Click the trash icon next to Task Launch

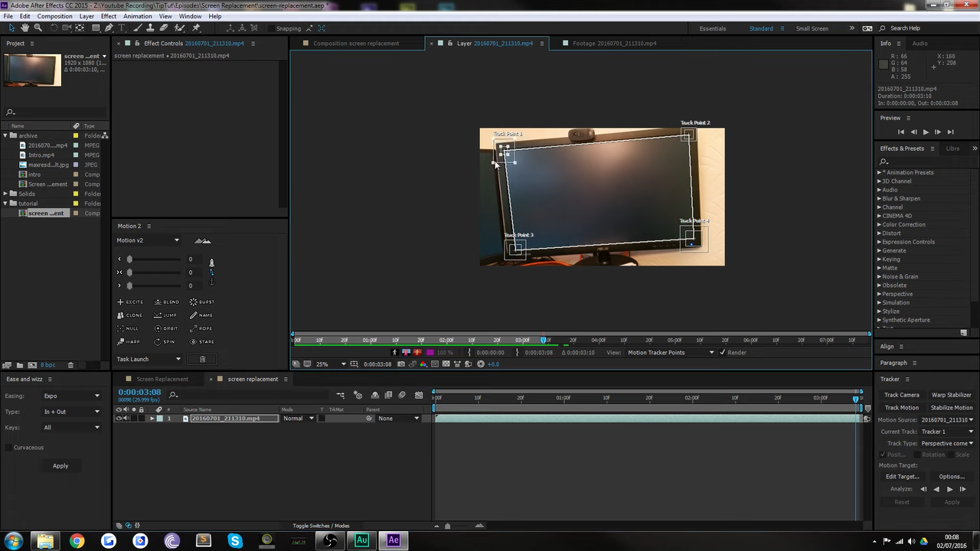click(x=203, y=359)
